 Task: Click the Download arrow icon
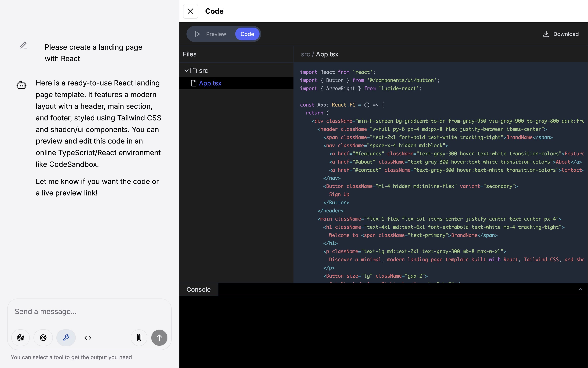[546, 34]
